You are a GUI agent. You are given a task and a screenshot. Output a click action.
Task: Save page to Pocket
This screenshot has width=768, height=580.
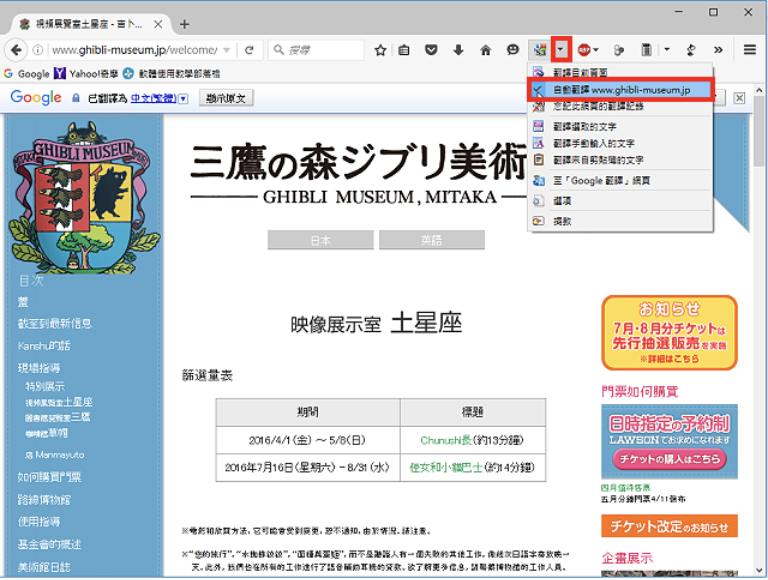(431, 50)
